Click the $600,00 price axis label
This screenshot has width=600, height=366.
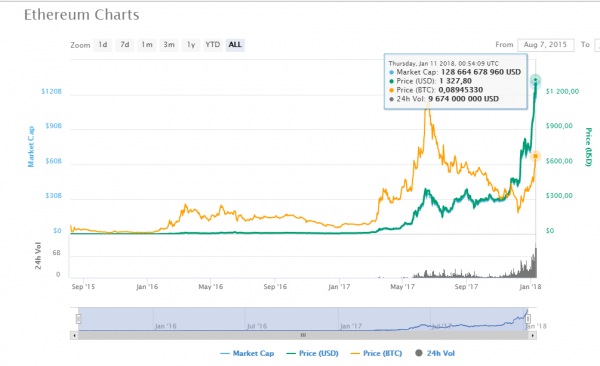point(559,161)
